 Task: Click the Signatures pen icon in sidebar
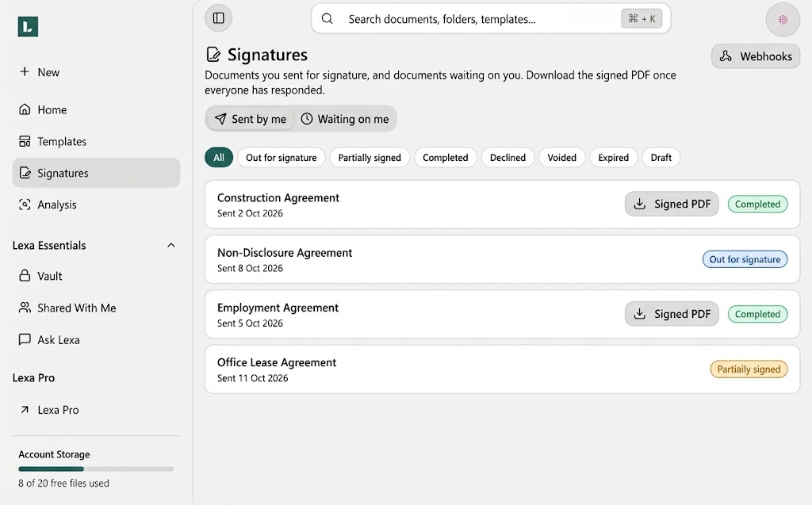click(x=25, y=173)
